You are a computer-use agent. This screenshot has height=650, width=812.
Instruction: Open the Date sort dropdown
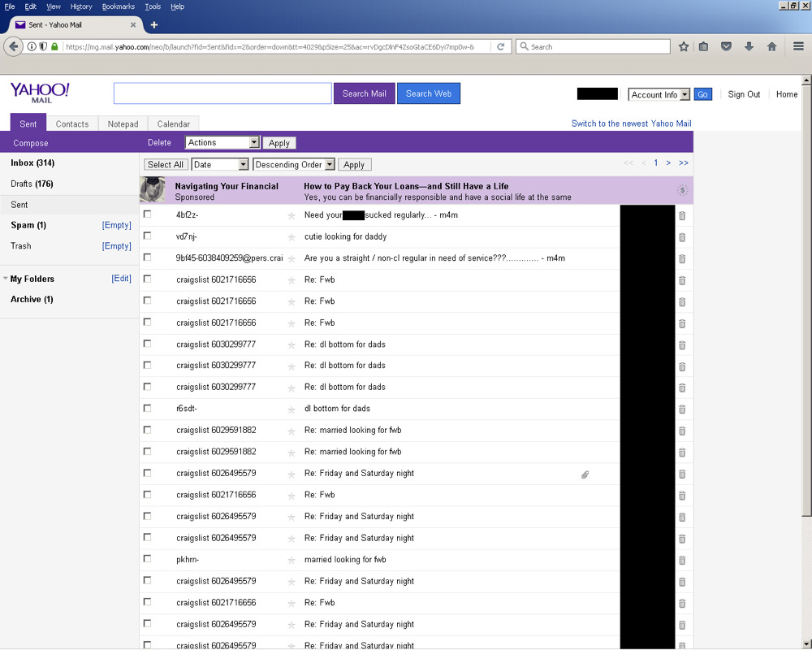220,164
